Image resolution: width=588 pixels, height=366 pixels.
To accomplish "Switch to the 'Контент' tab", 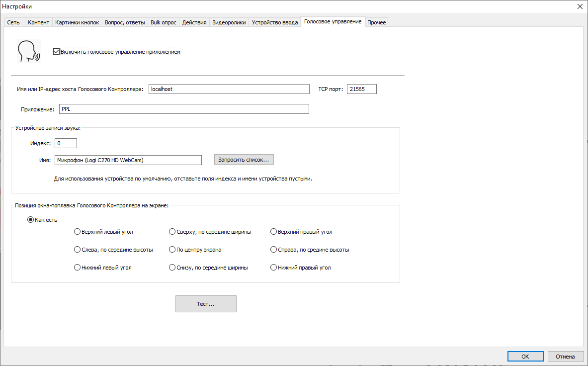I will [38, 22].
